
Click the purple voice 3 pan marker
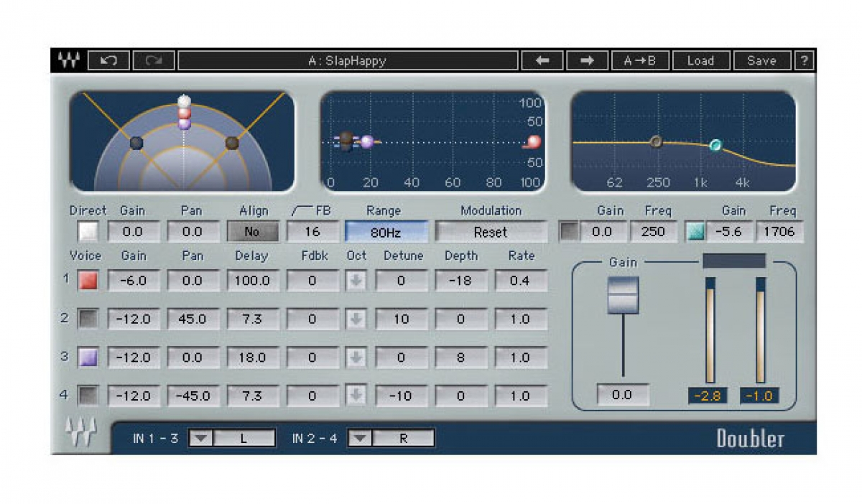pyautogui.click(x=184, y=123)
